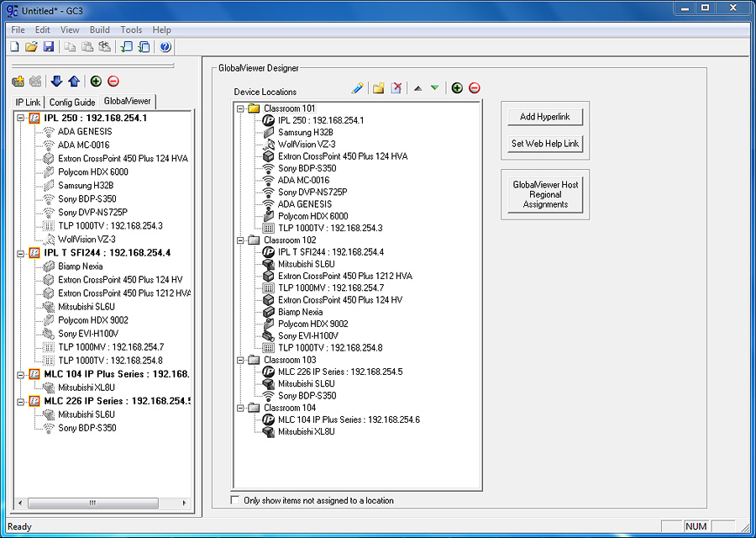The width and height of the screenshot is (756, 538).
Task: Switch to the IP Link tab
Action: 28,103
